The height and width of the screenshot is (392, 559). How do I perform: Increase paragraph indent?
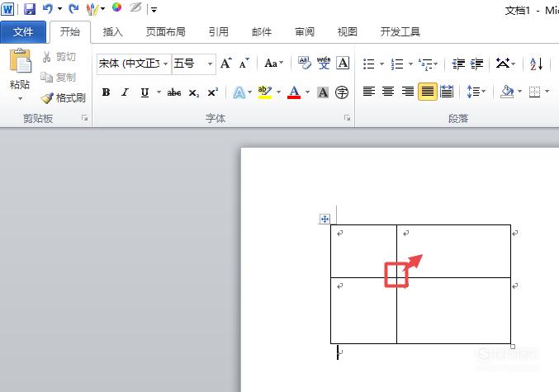coord(477,64)
